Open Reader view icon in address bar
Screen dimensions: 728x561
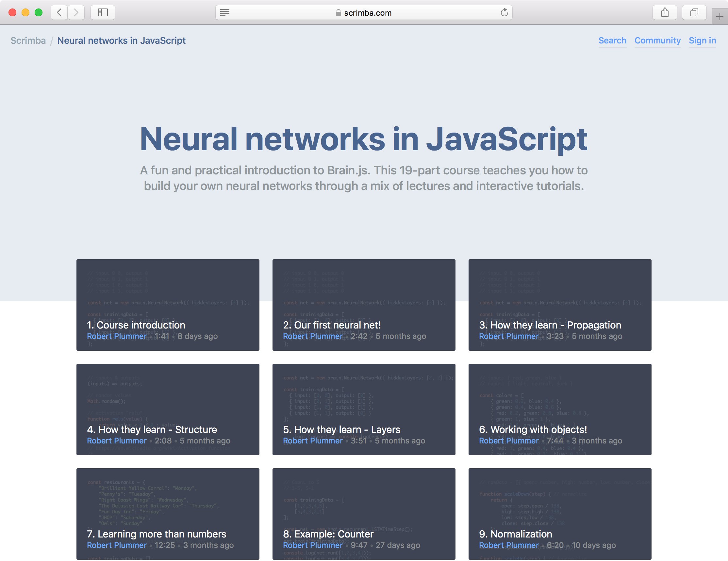[225, 13]
